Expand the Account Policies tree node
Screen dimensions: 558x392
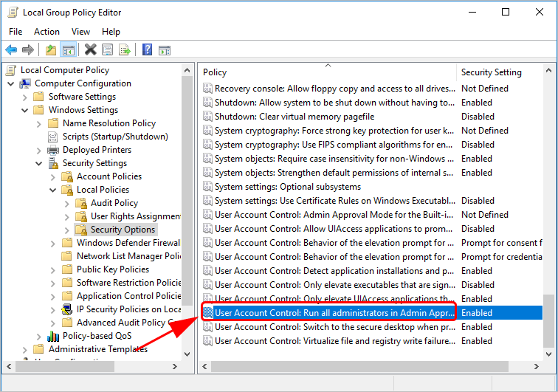pyautogui.click(x=52, y=176)
